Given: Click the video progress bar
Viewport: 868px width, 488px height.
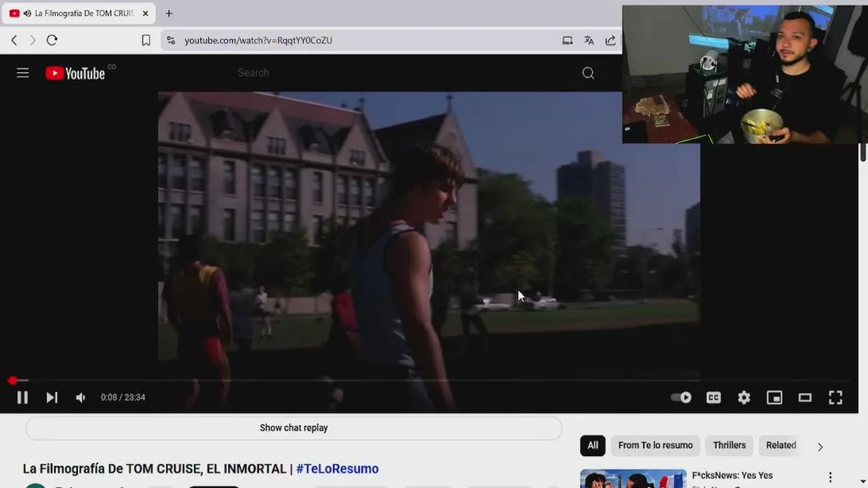Looking at the screenshot, I should tap(429, 381).
